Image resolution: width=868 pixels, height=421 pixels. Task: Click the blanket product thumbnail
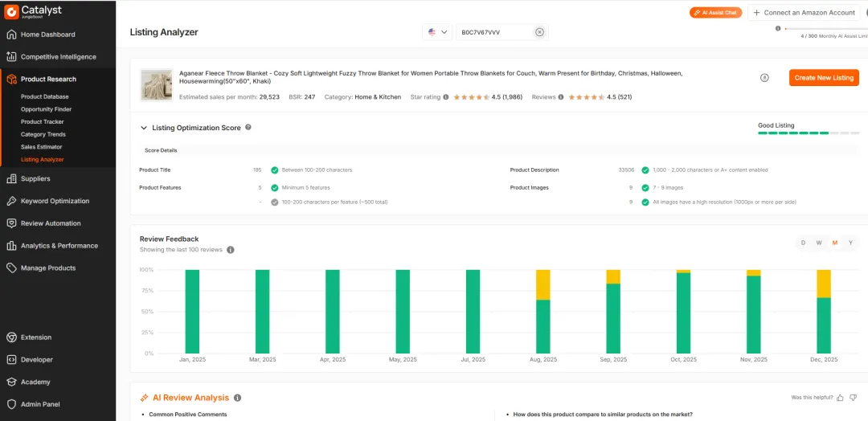point(156,84)
